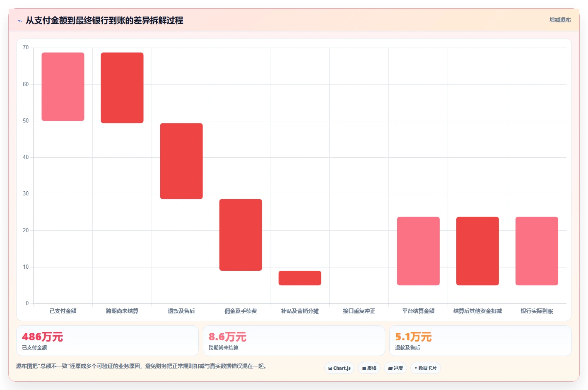
Task: Click the footer note starting with 瀑布图把
Action: pyautogui.click(x=142, y=366)
